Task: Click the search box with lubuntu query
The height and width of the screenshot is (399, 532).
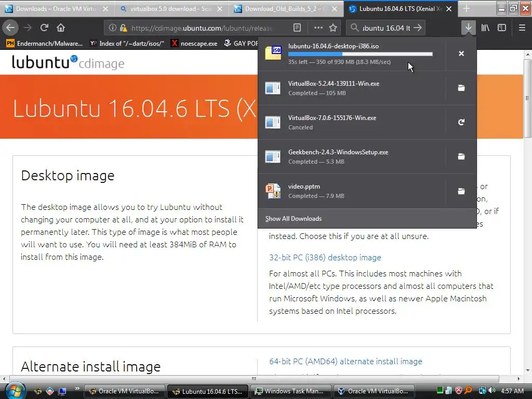Action: tap(386, 28)
